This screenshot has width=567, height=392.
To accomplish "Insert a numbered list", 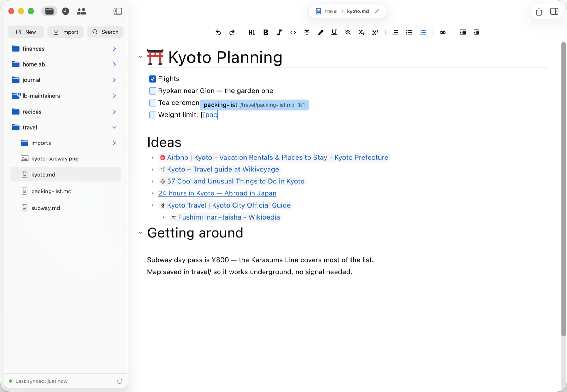I will 395,32.
